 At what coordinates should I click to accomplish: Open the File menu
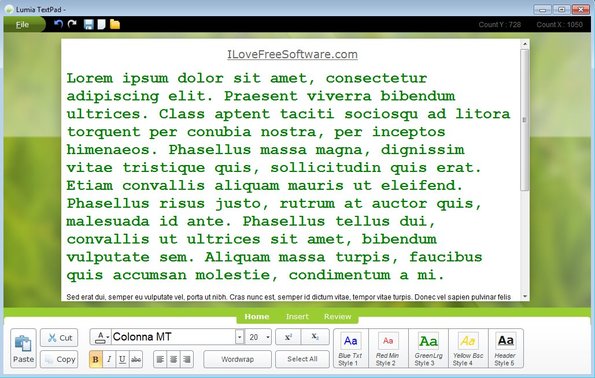click(x=23, y=25)
